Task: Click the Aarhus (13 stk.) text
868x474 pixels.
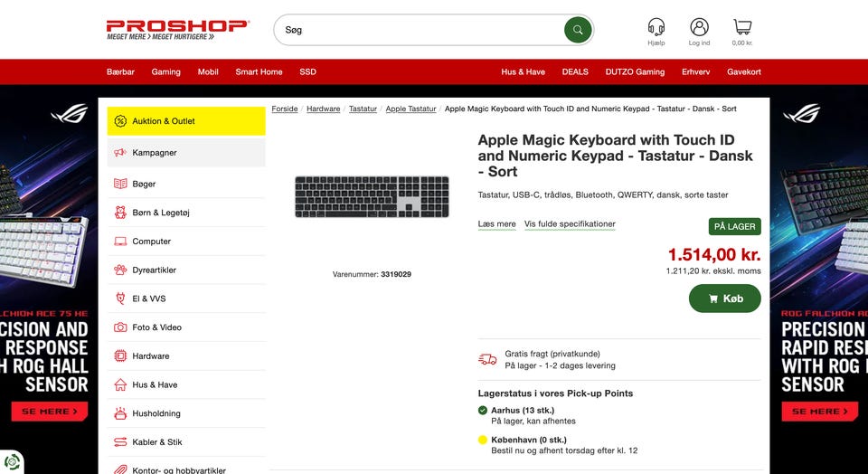Action: 523,411
